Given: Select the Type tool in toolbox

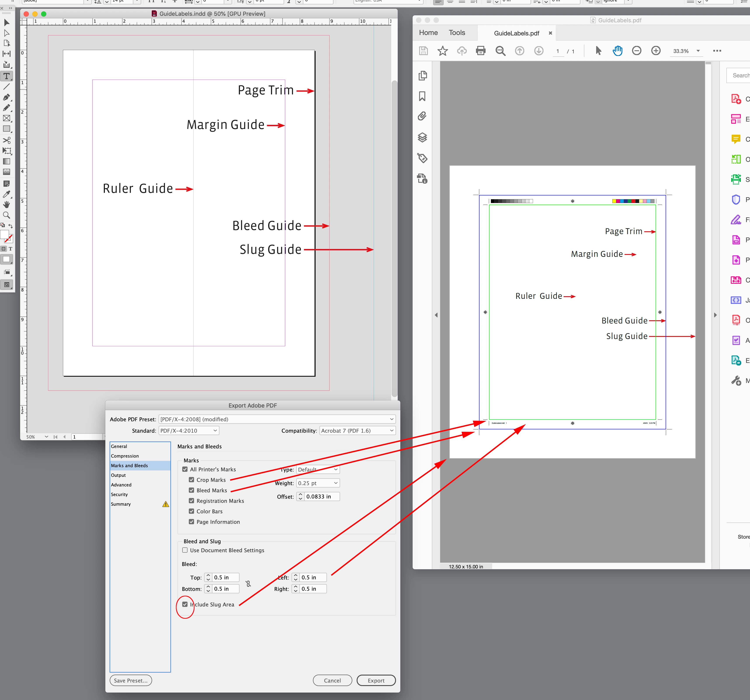Looking at the screenshot, I should tap(6, 76).
